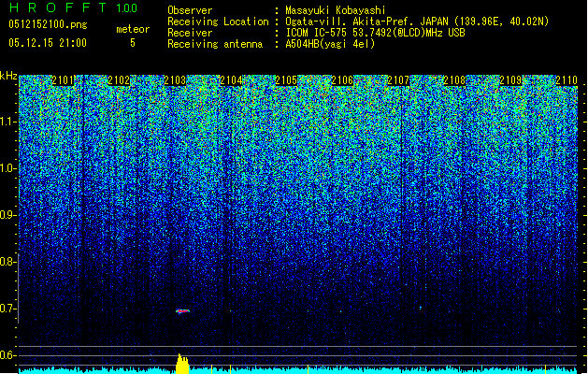Click the 2105 time marker
This screenshot has height=374, width=588.
[286, 80]
